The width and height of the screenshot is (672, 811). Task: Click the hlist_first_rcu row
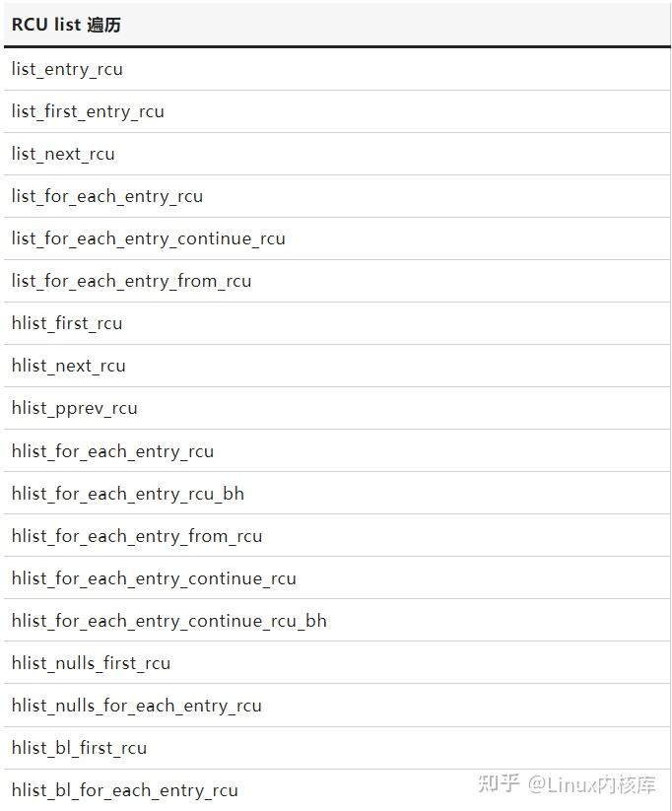click(x=67, y=323)
